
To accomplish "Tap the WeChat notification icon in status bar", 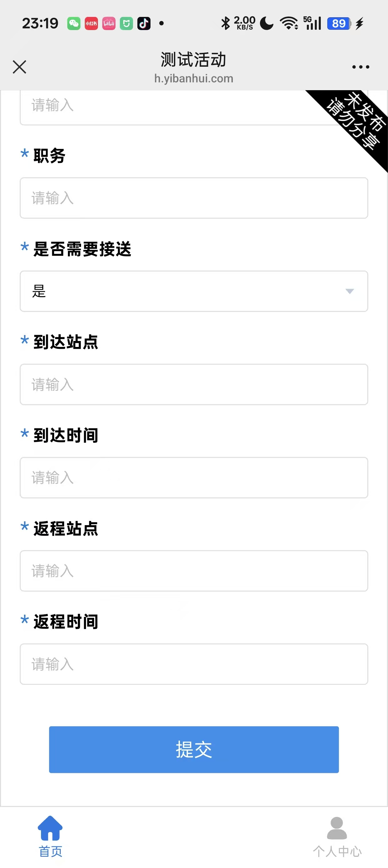I will tap(74, 23).
